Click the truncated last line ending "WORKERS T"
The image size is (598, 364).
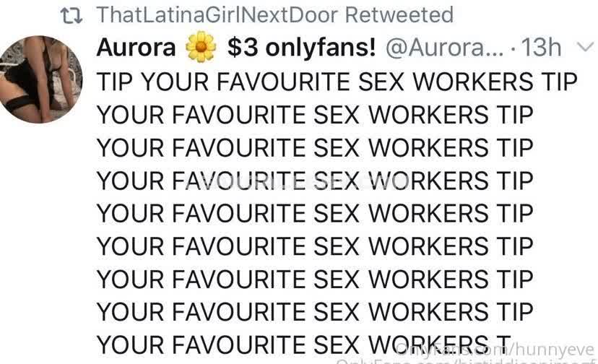pyautogui.click(x=303, y=344)
